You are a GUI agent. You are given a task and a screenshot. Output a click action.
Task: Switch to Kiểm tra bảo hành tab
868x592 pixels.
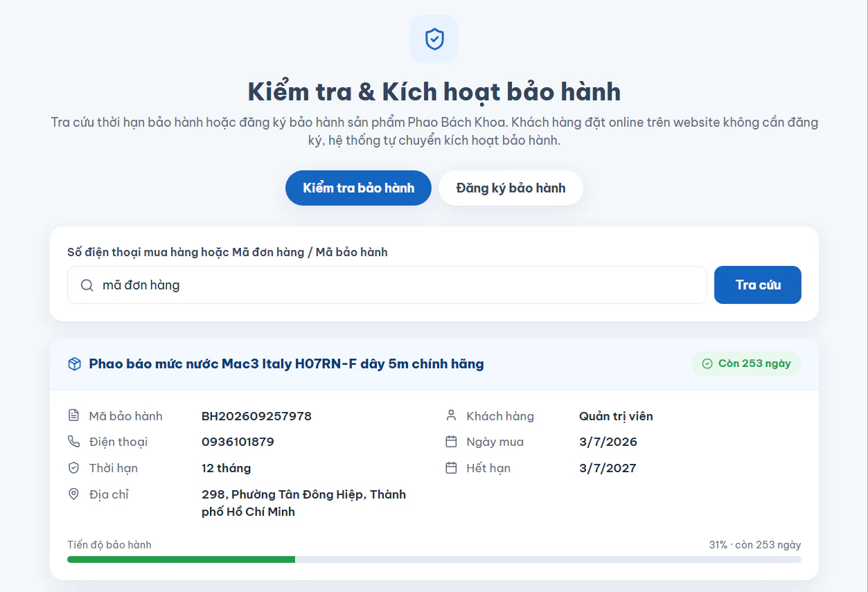coord(358,188)
